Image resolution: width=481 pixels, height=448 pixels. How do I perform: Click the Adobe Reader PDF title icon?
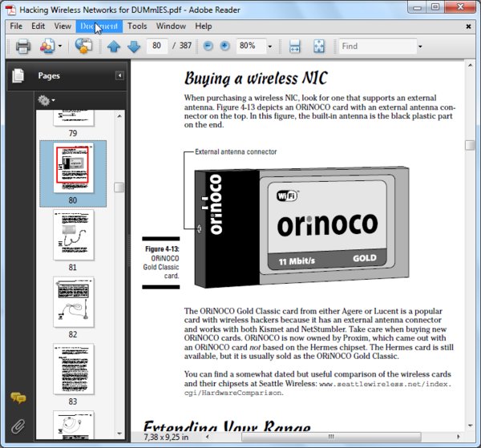11,10
